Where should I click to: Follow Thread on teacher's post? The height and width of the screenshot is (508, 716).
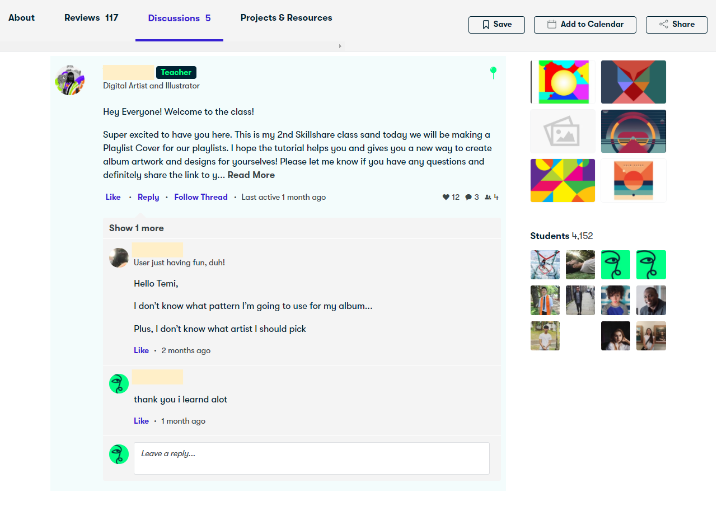coord(200,197)
